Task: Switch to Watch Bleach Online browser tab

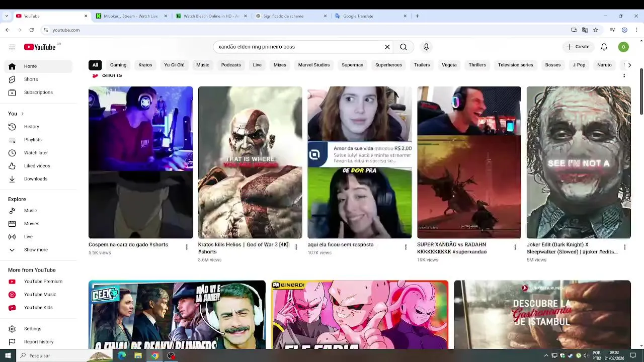Action: click(210, 16)
